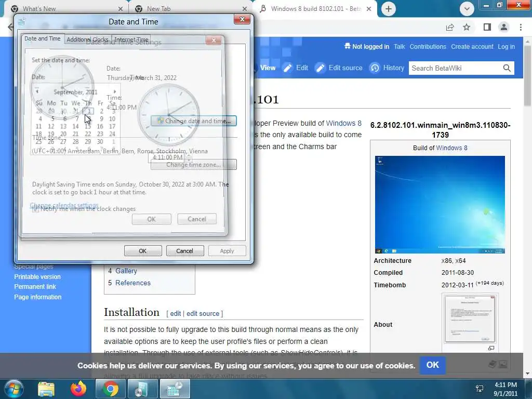Screen dimensions: 532x399
Task: Bookmark this page with the star icon
Action: coord(467,27)
